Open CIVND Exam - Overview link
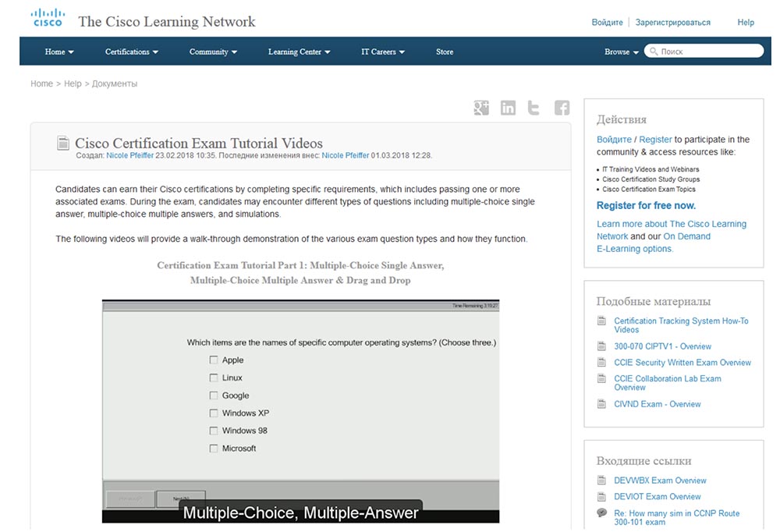 click(x=657, y=404)
